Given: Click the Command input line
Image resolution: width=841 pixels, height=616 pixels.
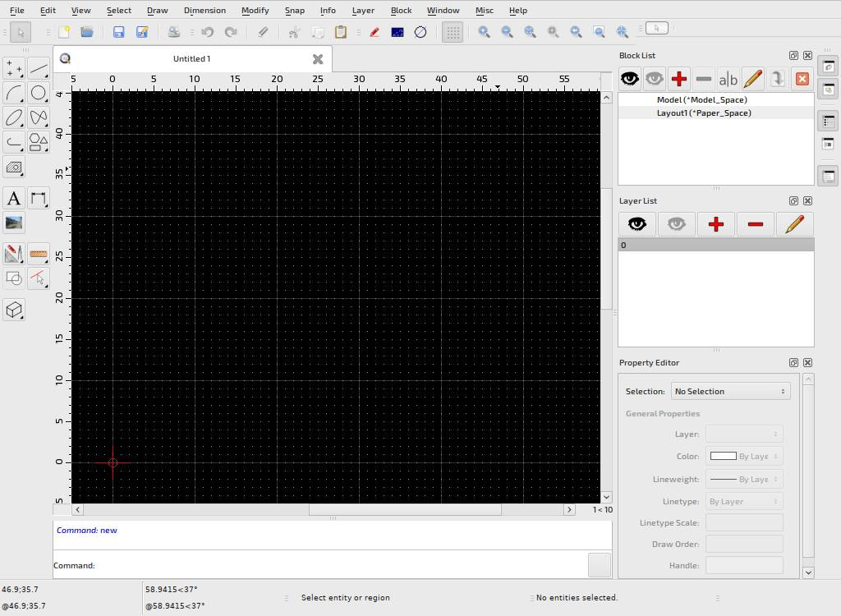Looking at the screenshot, I should (x=342, y=566).
